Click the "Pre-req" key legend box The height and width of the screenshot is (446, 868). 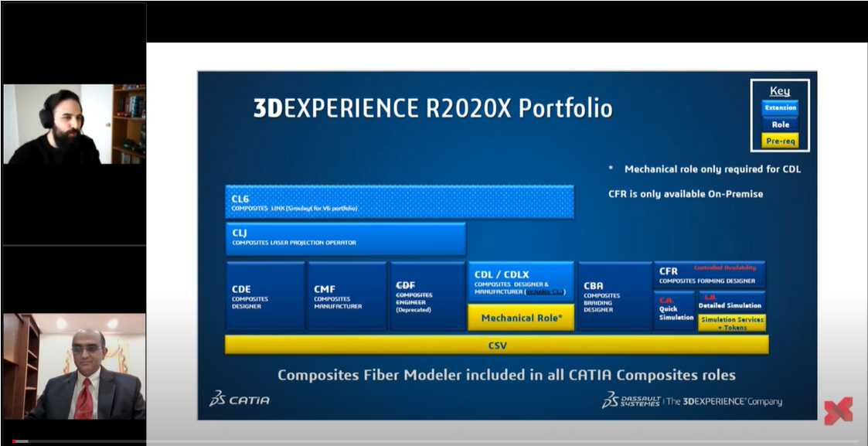click(780, 141)
